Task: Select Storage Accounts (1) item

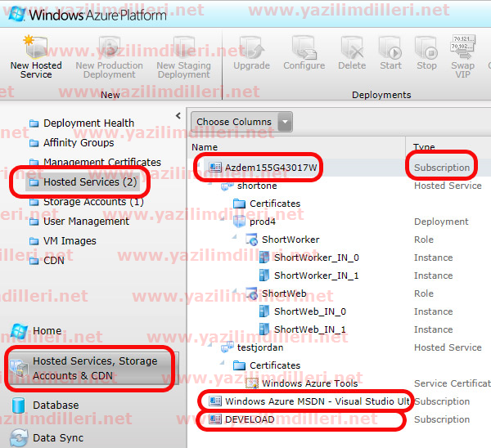Action: 92,201
